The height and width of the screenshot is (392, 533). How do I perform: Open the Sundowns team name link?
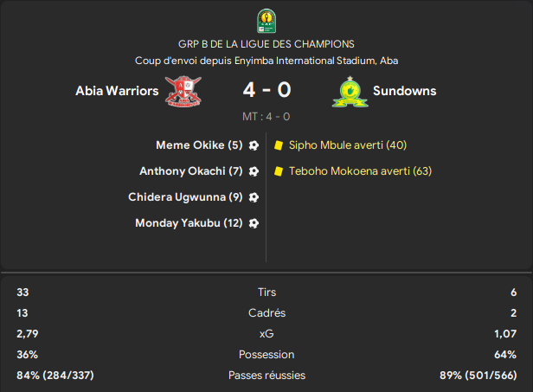[x=405, y=91]
